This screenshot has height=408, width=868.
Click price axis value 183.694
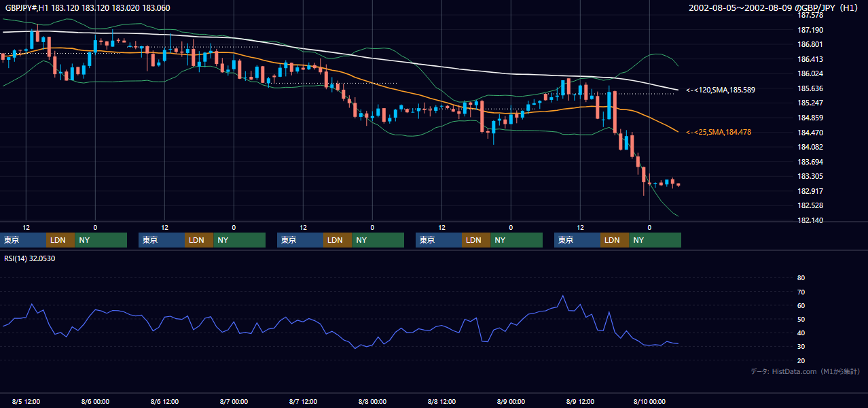(810, 162)
